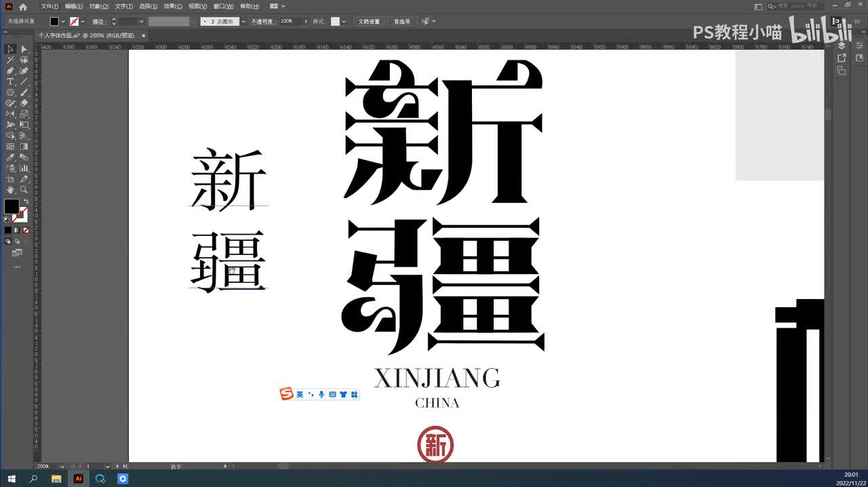Select the Artboard tool

click(10, 179)
